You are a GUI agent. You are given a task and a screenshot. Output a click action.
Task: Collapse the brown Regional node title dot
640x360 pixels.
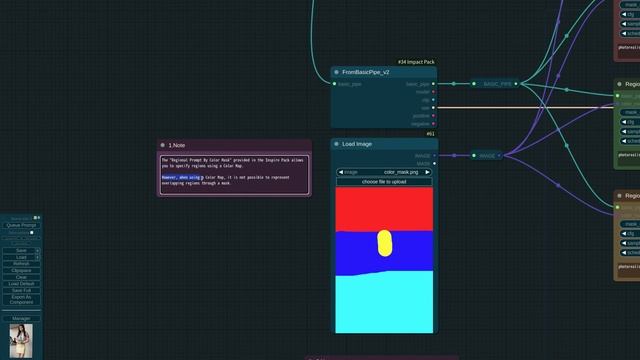pyautogui.click(x=619, y=196)
